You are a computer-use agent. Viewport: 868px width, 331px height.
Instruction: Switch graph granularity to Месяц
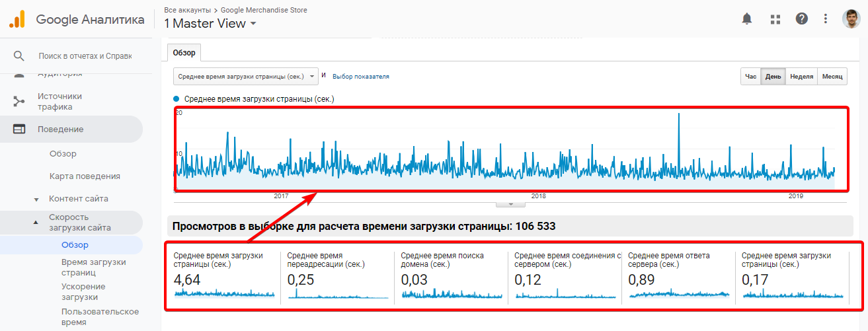point(832,77)
